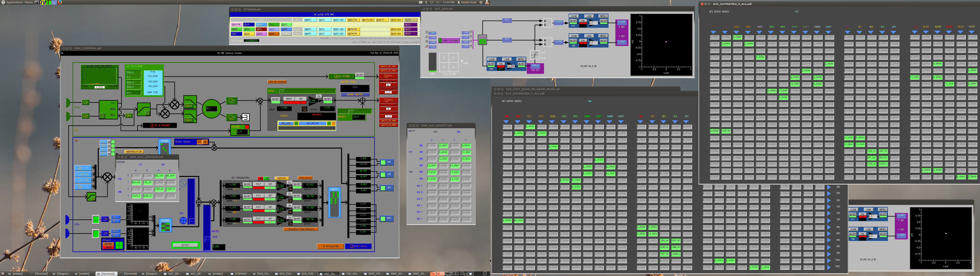Screen dimensions: 980x276
Task: Click Graceful Clear History
Action: (301, 229)
